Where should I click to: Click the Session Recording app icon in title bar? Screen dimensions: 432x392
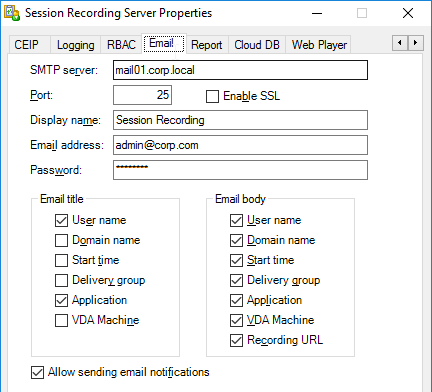(x=12, y=13)
